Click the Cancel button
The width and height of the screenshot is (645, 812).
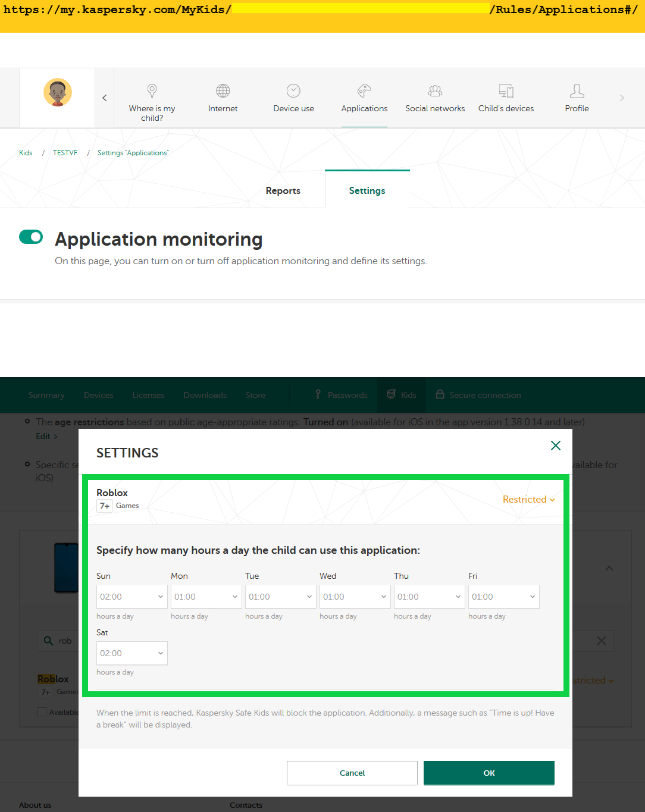coord(352,773)
